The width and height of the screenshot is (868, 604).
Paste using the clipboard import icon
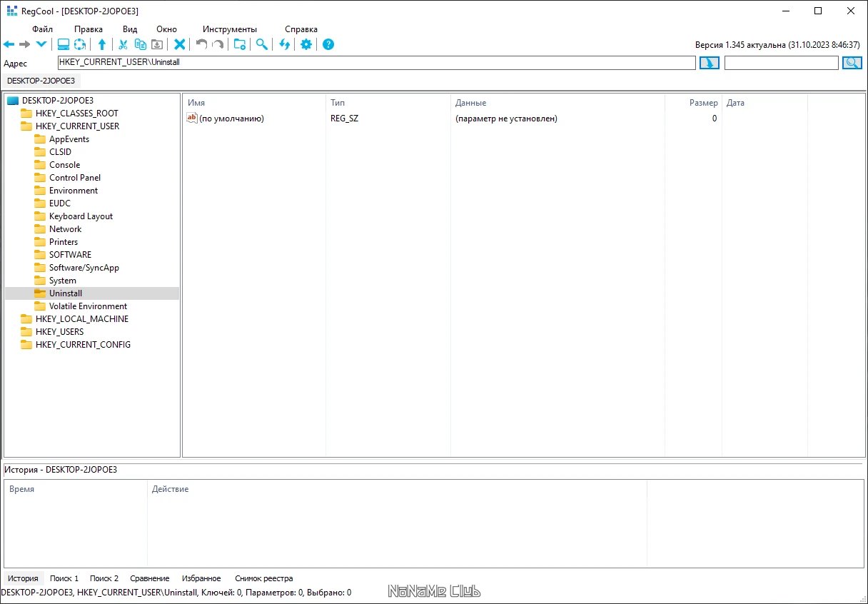(158, 44)
